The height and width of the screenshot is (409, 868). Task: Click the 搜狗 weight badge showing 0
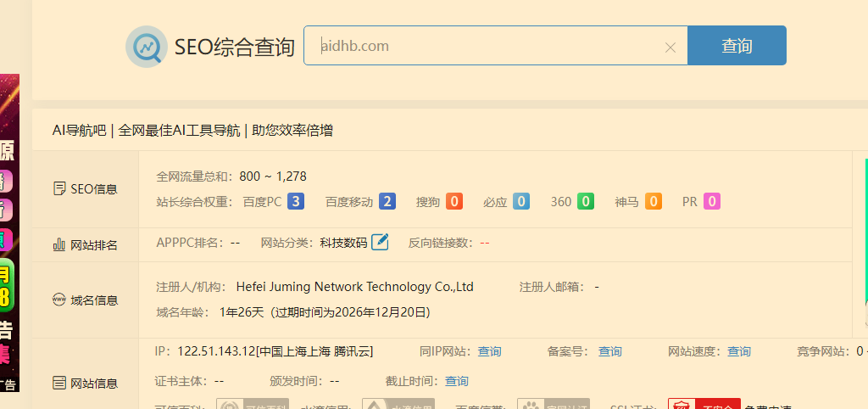454,201
